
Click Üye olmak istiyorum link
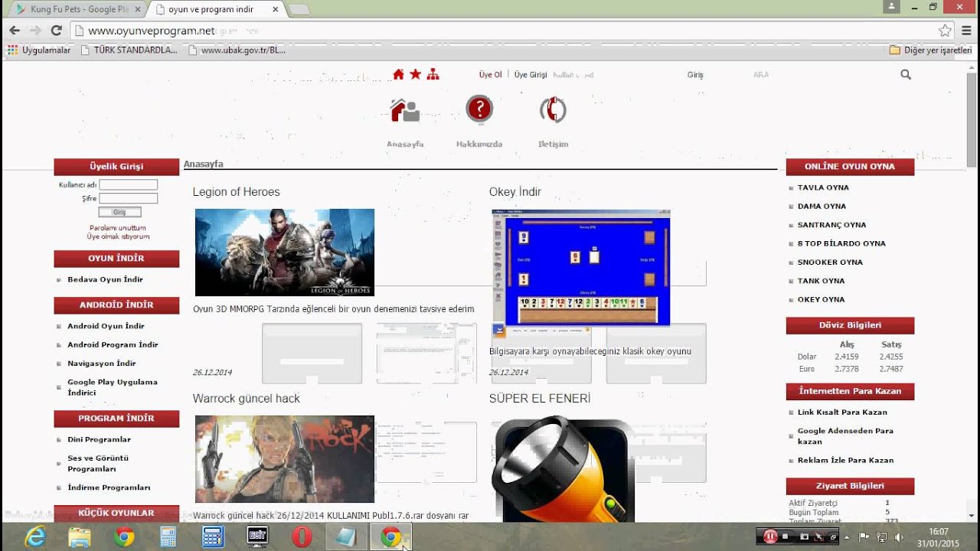pos(118,236)
